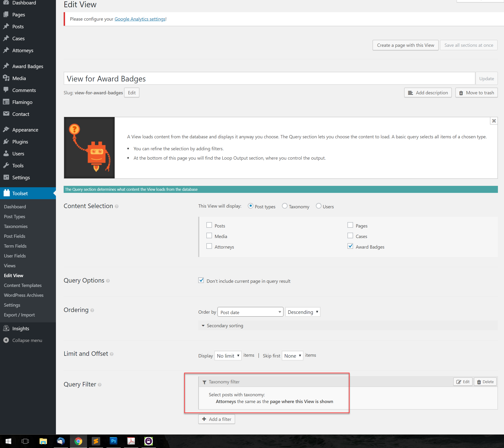
Task: Open the Skip first None dropdown
Action: click(292, 356)
